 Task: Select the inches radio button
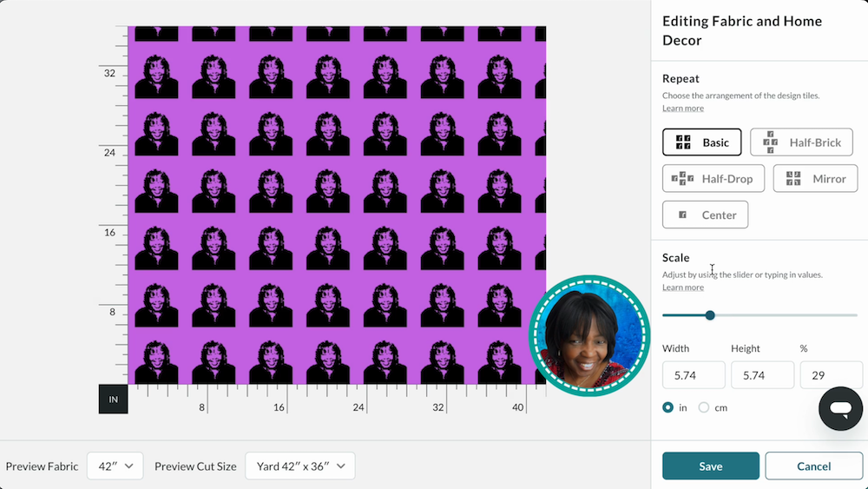pyautogui.click(x=668, y=407)
